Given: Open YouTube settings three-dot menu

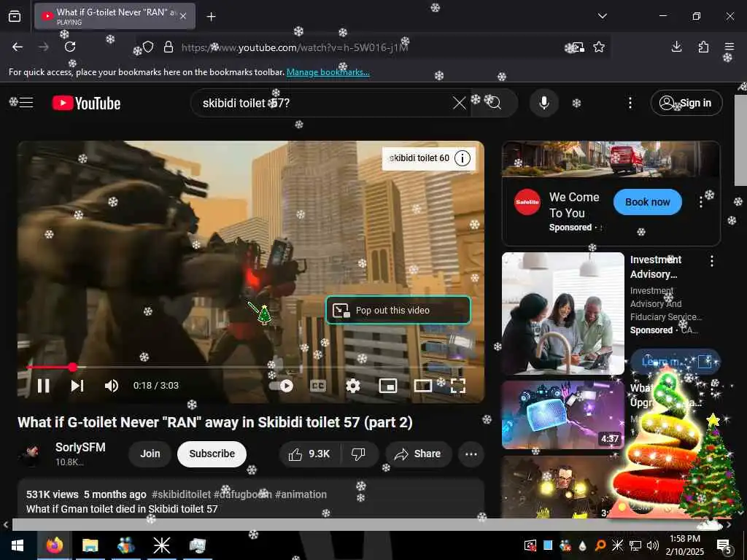Looking at the screenshot, I should coord(630,103).
